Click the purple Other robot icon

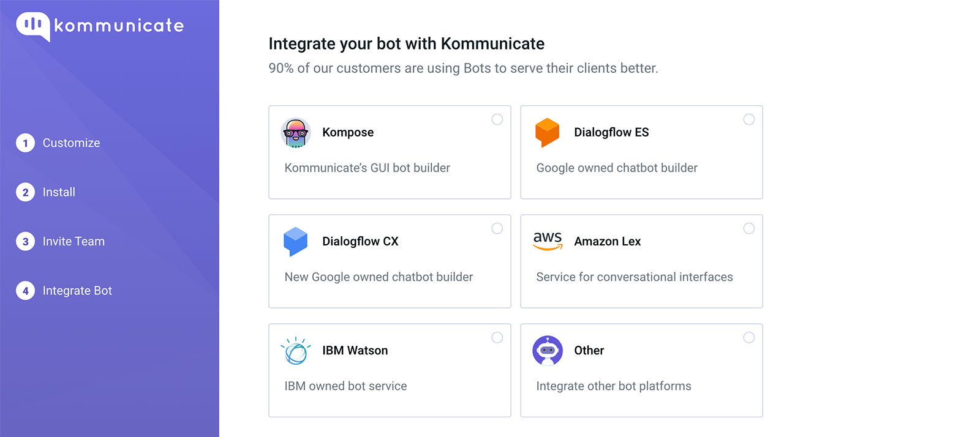pos(548,351)
